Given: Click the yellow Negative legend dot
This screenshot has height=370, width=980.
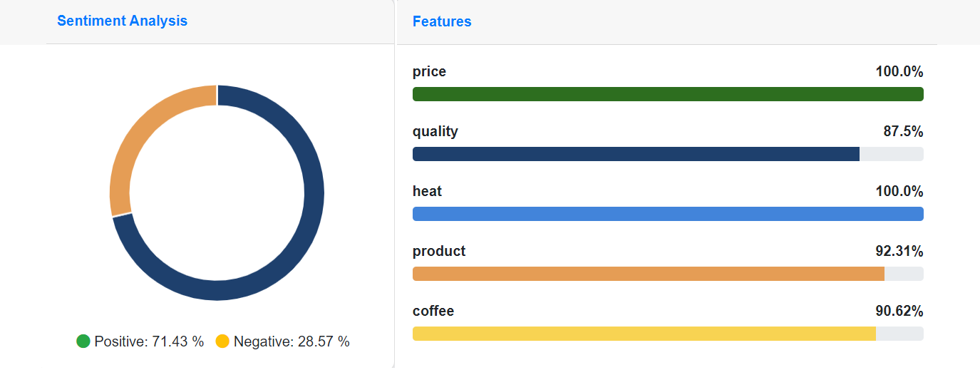Looking at the screenshot, I should [222, 341].
